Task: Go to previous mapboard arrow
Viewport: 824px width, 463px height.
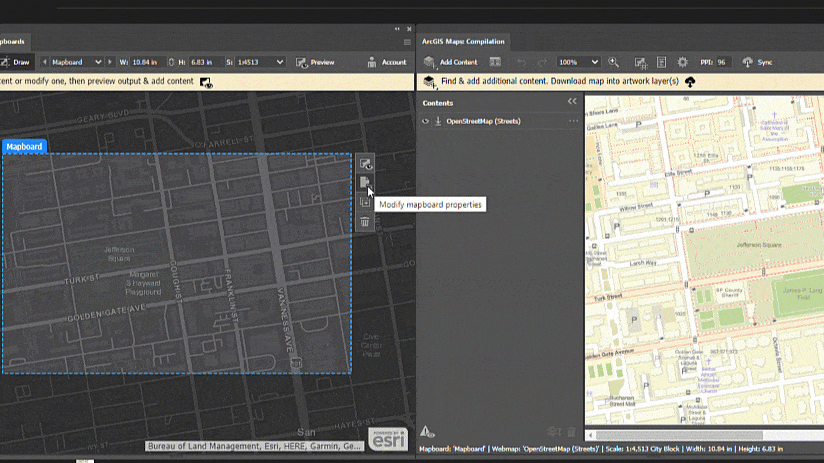Action: click(x=45, y=62)
